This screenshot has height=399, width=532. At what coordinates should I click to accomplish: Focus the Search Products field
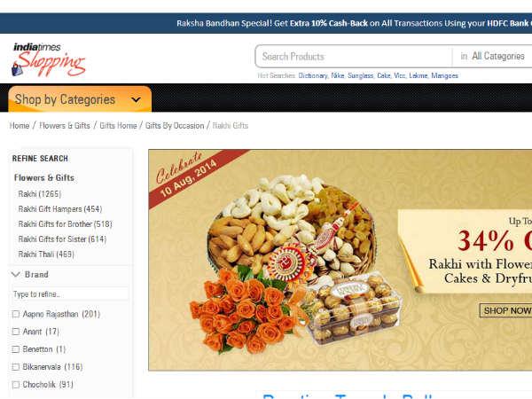[x=354, y=57]
